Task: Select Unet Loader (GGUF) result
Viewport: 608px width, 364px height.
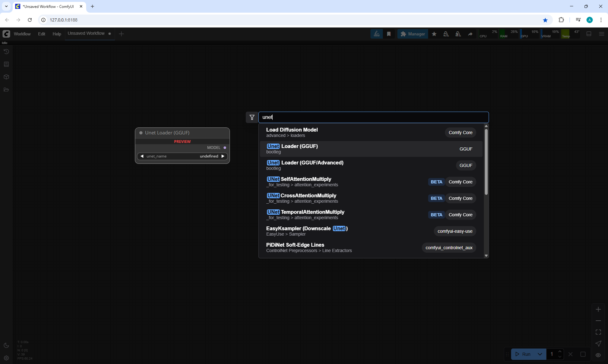Action: tap(371, 149)
